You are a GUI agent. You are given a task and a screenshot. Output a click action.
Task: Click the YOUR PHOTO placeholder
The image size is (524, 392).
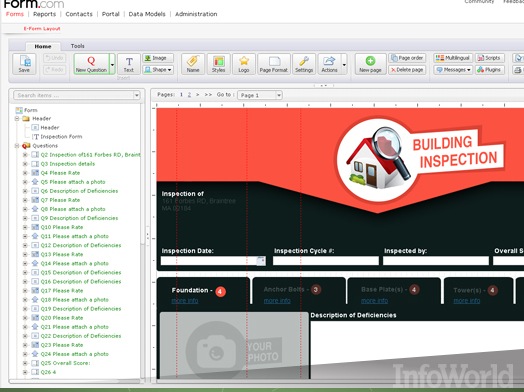[x=234, y=346]
